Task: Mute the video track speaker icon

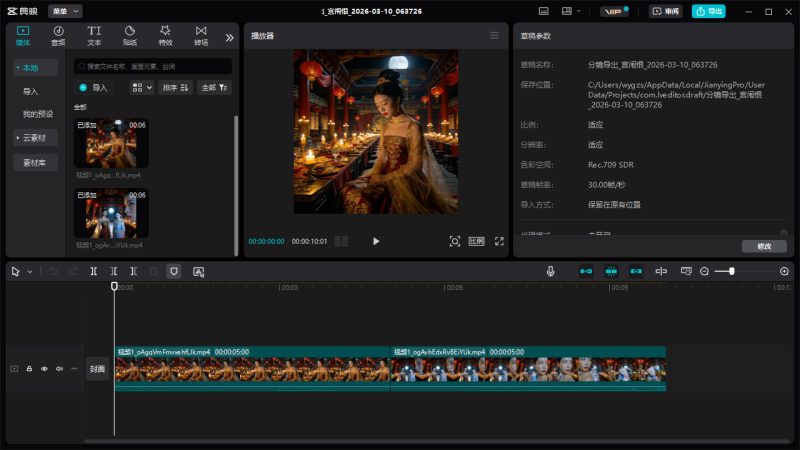Action: [x=59, y=369]
